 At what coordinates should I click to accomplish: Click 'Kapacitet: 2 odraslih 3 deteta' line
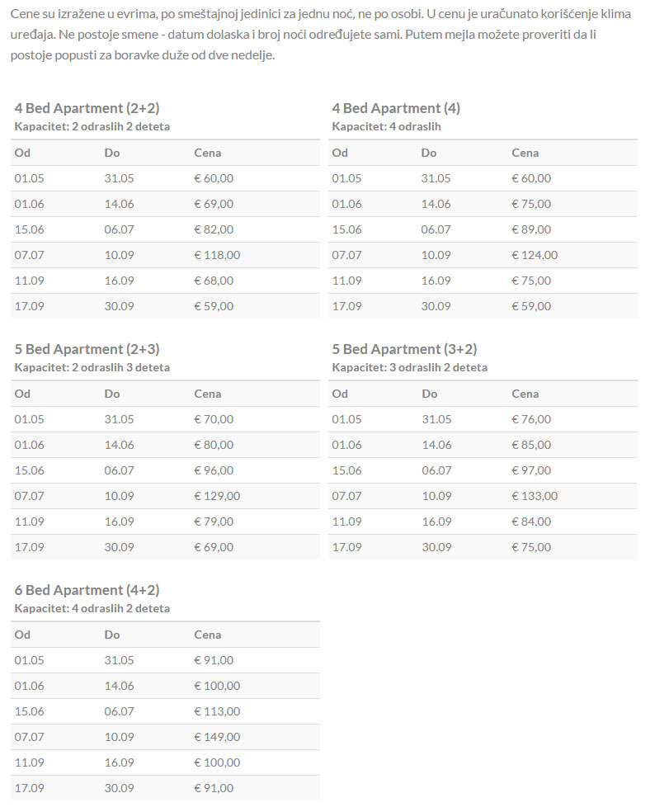tap(92, 367)
